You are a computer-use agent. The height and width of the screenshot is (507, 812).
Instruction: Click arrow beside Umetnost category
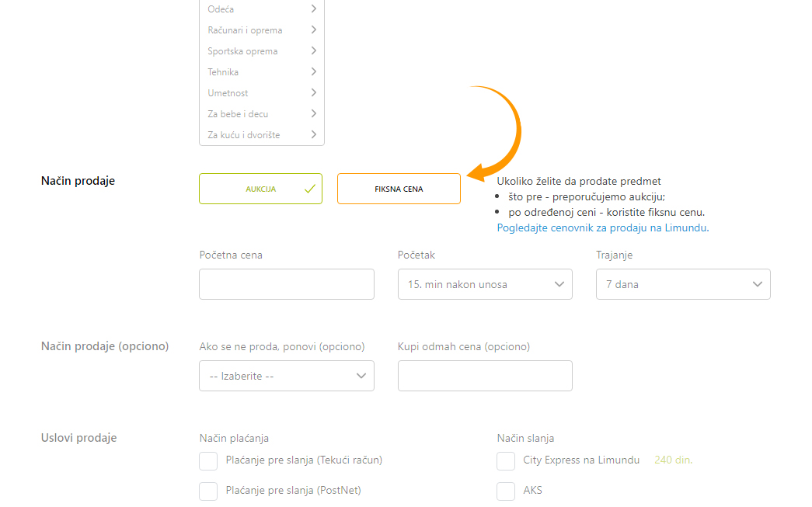point(313,92)
